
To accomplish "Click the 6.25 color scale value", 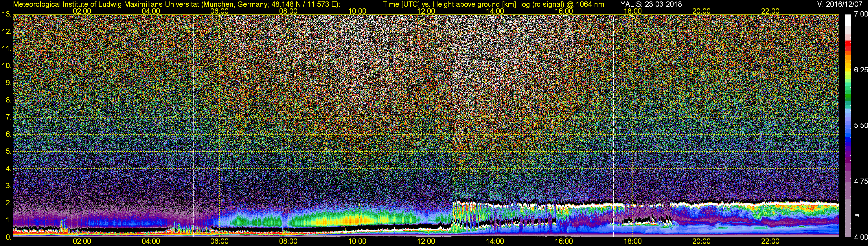I will click(861, 70).
